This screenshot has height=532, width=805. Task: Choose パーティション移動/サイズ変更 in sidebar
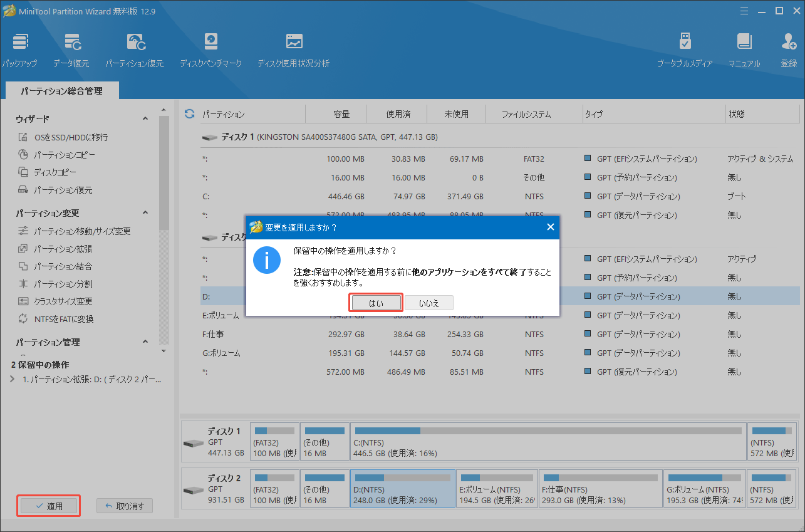tap(75, 231)
